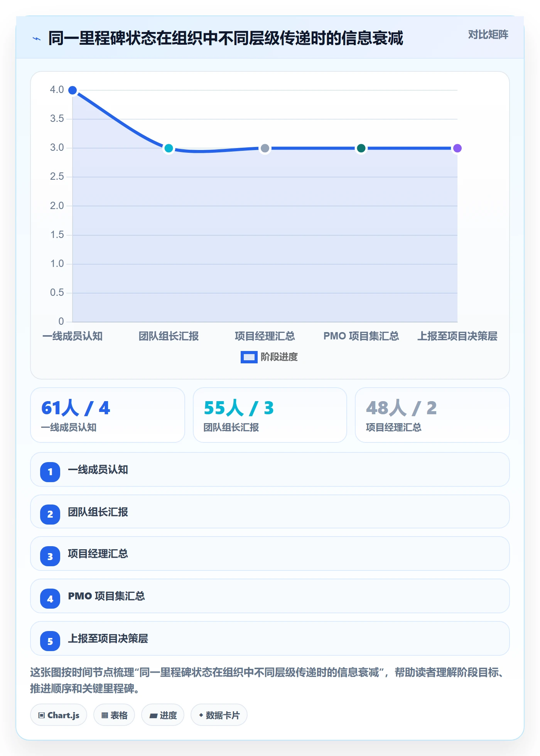Click the 对比矩阵 label in the header

[488, 35]
